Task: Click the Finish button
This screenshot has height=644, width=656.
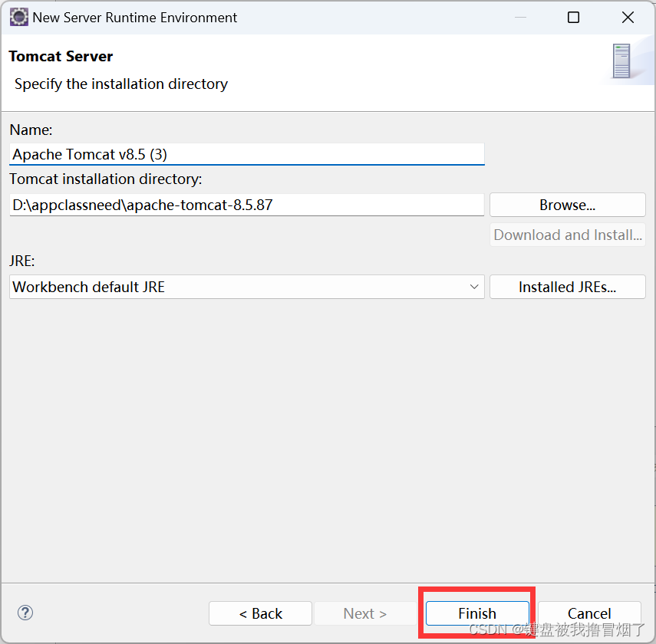Action: [476, 613]
